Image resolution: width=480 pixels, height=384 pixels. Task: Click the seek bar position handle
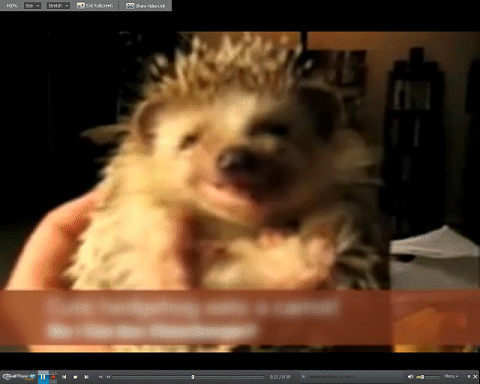pyautogui.click(x=193, y=377)
